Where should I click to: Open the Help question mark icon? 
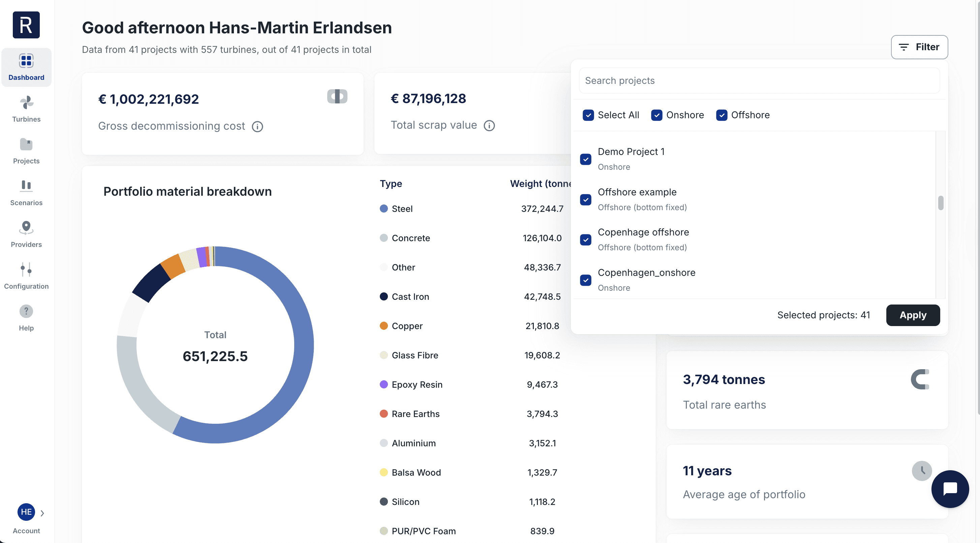(26, 312)
